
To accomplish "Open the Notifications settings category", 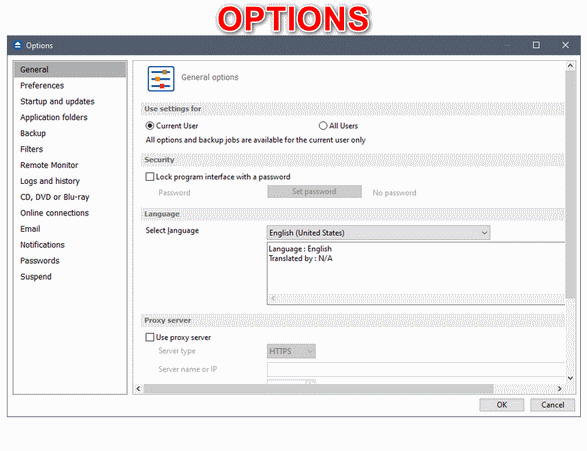I will pyautogui.click(x=70, y=245).
